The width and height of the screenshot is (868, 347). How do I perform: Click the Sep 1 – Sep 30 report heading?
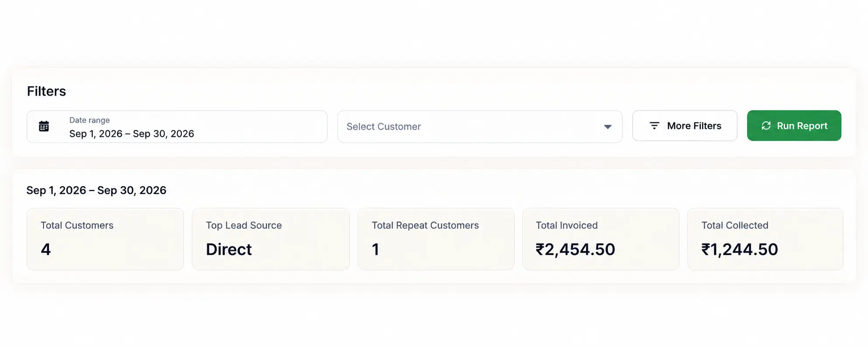pyautogui.click(x=96, y=190)
